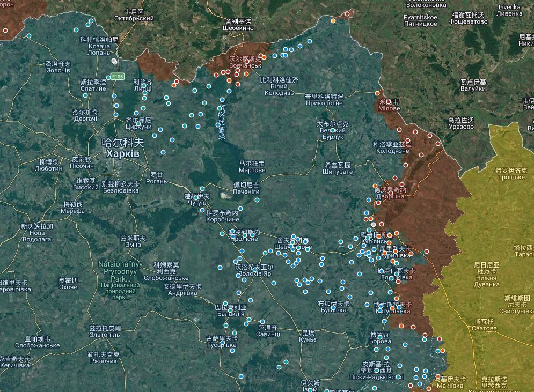This screenshot has width=534, height=392.
Task: Click the Шебекино town label
Action: 238,27
